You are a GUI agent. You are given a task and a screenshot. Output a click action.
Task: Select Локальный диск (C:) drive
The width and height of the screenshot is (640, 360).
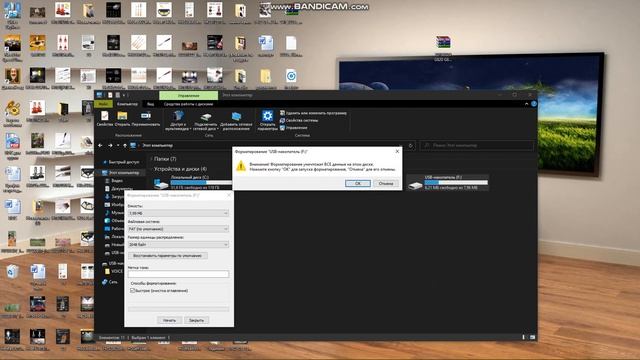pos(193,182)
